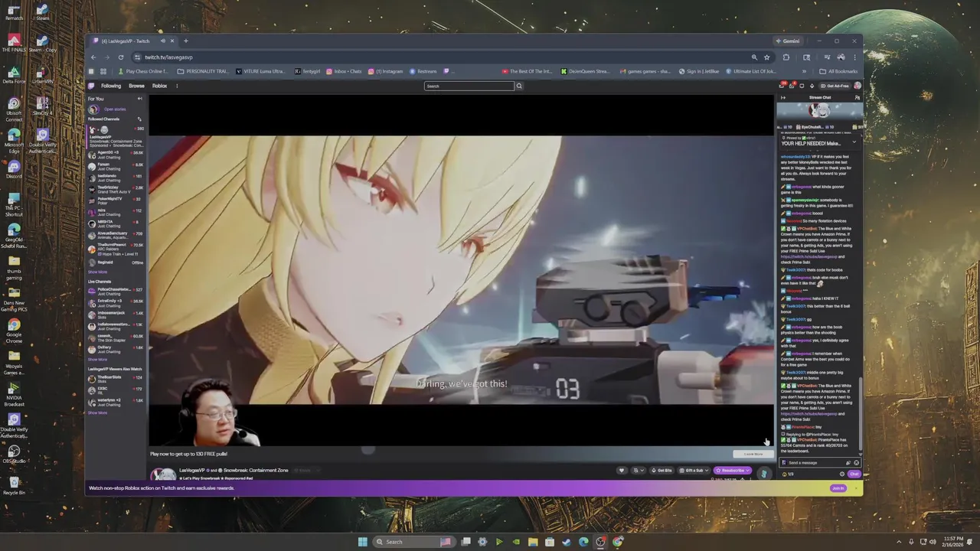The width and height of the screenshot is (980, 551).
Task: Bookmark page with star icon
Action: [x=766, y=57]
